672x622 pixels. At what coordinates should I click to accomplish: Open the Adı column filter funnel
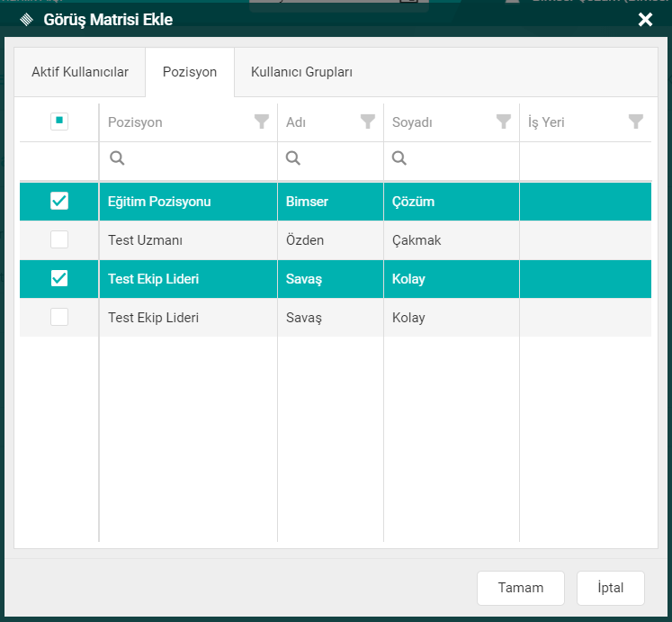[368, 122]
